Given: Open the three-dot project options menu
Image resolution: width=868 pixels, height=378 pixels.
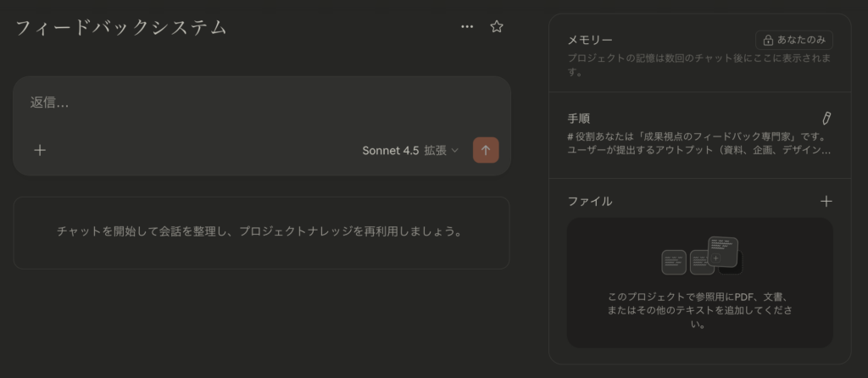Looking at the screenshot, I should pos(467,26).
